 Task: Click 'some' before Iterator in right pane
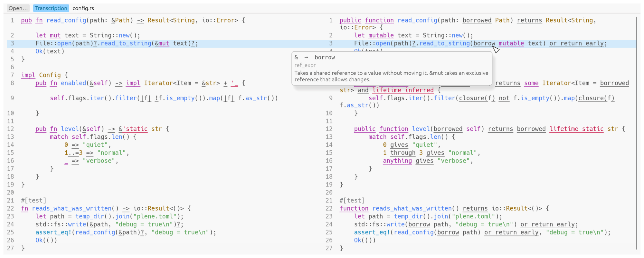(x=531, y=83)
